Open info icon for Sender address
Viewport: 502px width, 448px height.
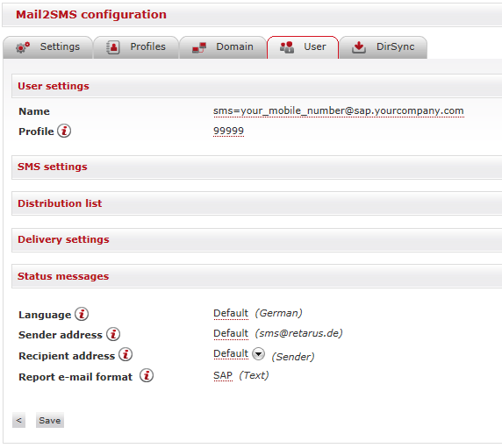click(x=113, y=334)
